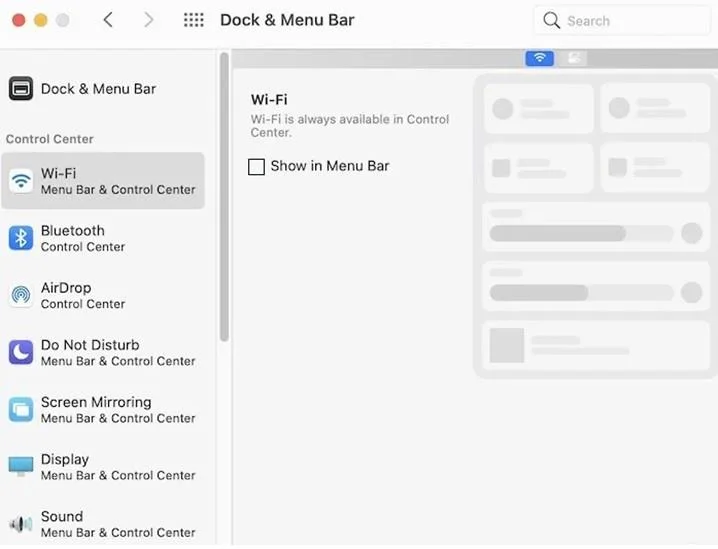The width and height of the screenshot is (718, 549).
Task: Go forward with the right arrow
Action: point(148,20)
